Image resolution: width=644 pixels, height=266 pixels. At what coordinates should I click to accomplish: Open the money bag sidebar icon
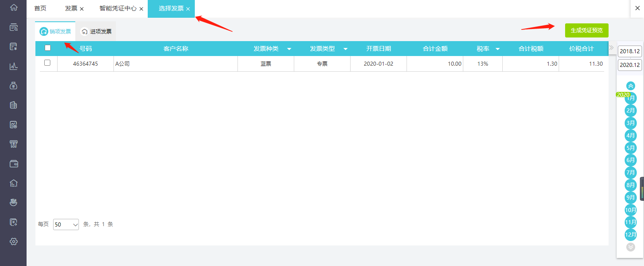coord(14,85)
